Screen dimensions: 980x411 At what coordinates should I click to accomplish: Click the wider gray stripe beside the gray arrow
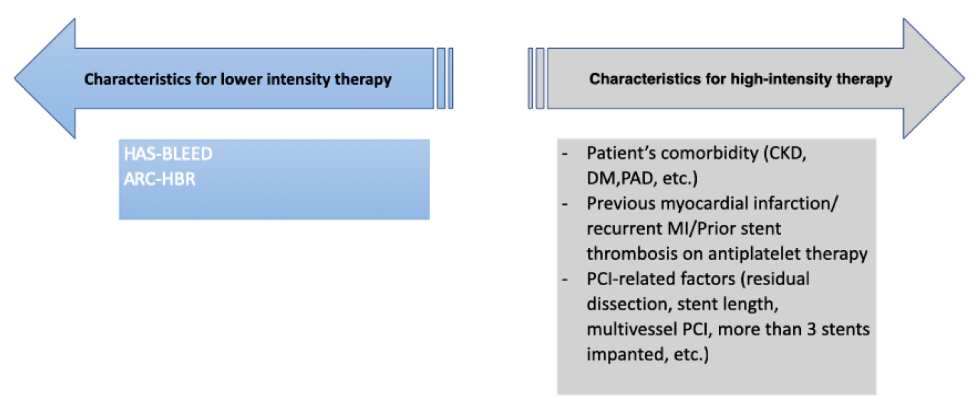pyautogui.click(x=540, y=78)
